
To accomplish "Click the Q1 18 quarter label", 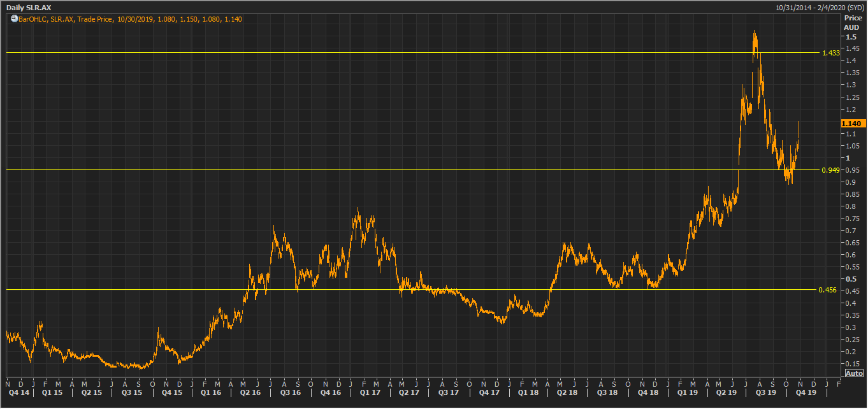I will (527, 393).
